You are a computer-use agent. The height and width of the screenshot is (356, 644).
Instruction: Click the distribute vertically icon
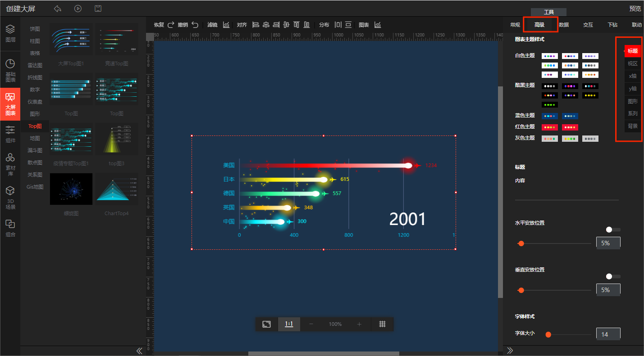click(349, 25)
